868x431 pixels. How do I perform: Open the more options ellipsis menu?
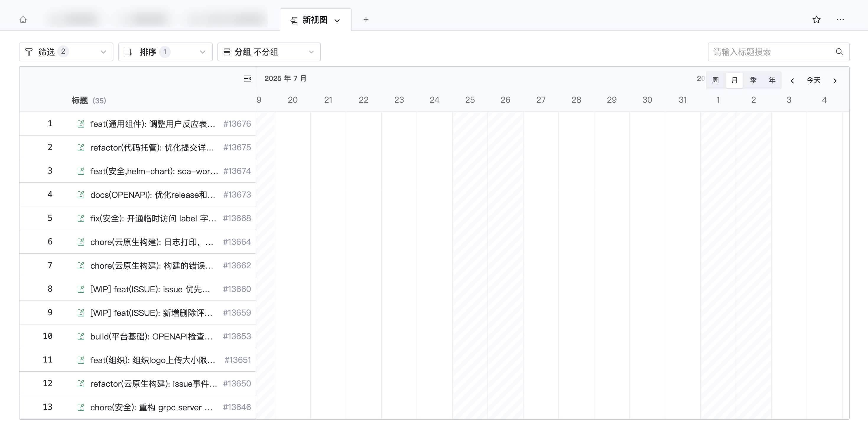(840, 19)
